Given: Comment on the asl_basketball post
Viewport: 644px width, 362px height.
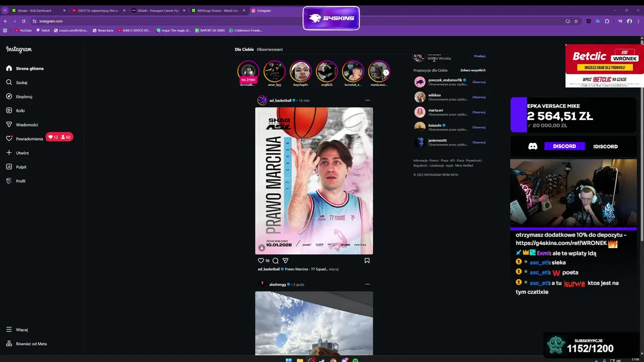Looking at the screenshot, I should (x=275, y=260).
